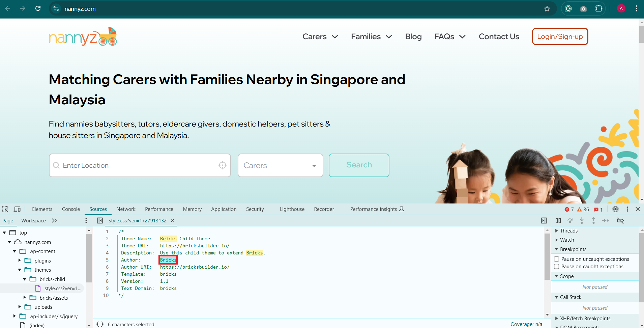Click the Enter Location input field
Image resolution: width=644 pixels, height=328 pixels.
(x=140, y=165)
